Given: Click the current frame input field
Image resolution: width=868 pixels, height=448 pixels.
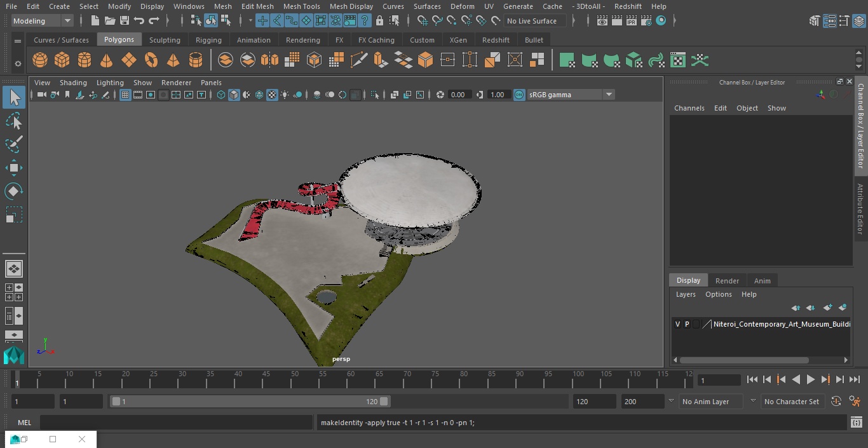Looking at the screenshot, I should [719, 381].
